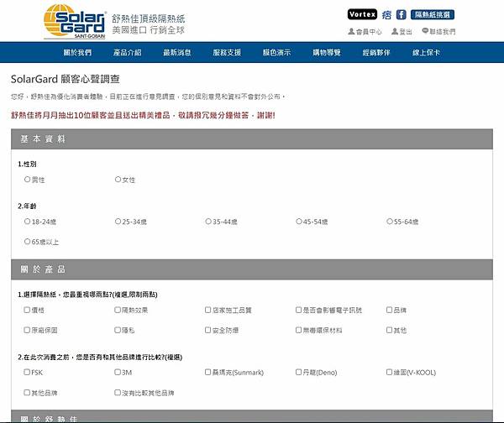Check the 原廠保固 checkbox
Viewport: 504px width, 423px height.
tap(27, 330)
